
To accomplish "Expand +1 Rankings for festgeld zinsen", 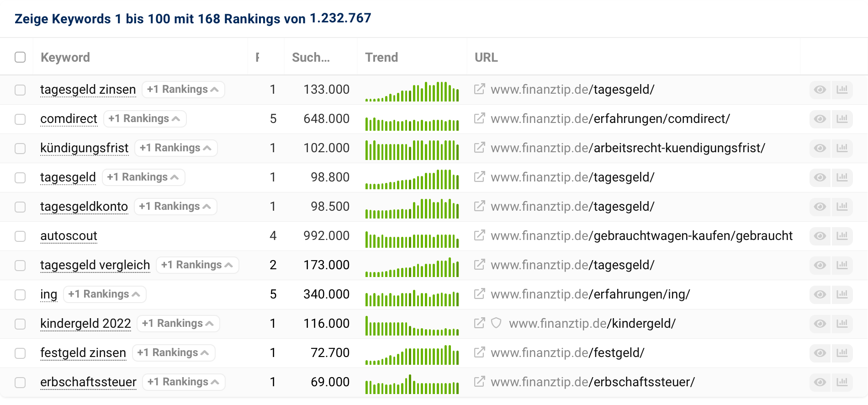I will pos(173,353).
